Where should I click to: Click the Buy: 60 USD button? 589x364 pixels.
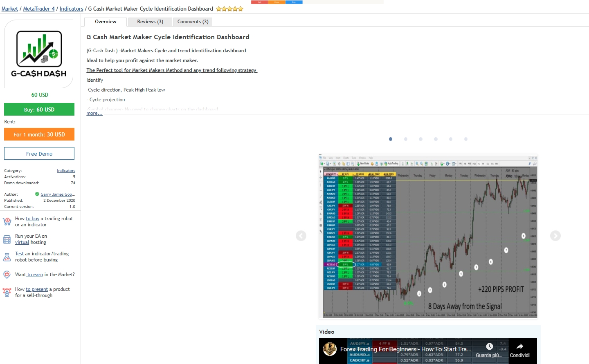(39, 109)
